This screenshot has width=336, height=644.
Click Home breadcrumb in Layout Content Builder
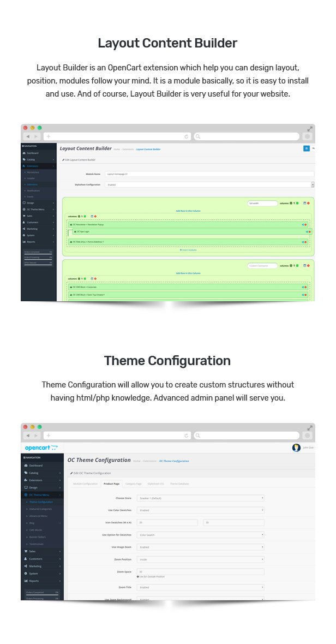(117, 149)
